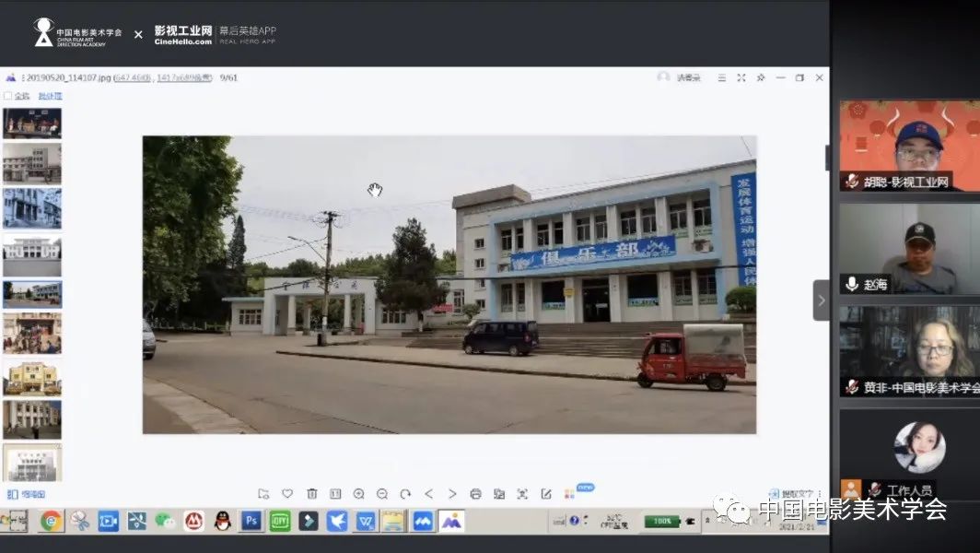The width and height of the screenshot is (980, 553).
Task: Expand the side panel arrow at right edge
Action: pyautogui.click(x=821, y=300)
